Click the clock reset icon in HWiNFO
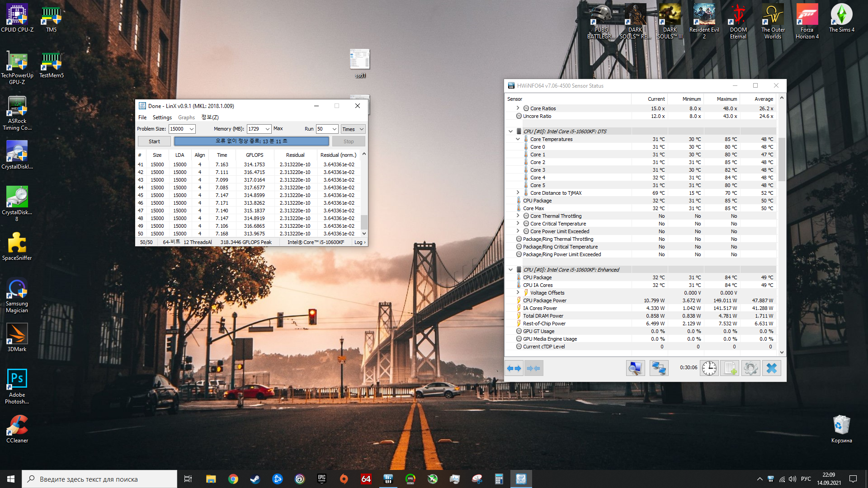 [709, 368]
